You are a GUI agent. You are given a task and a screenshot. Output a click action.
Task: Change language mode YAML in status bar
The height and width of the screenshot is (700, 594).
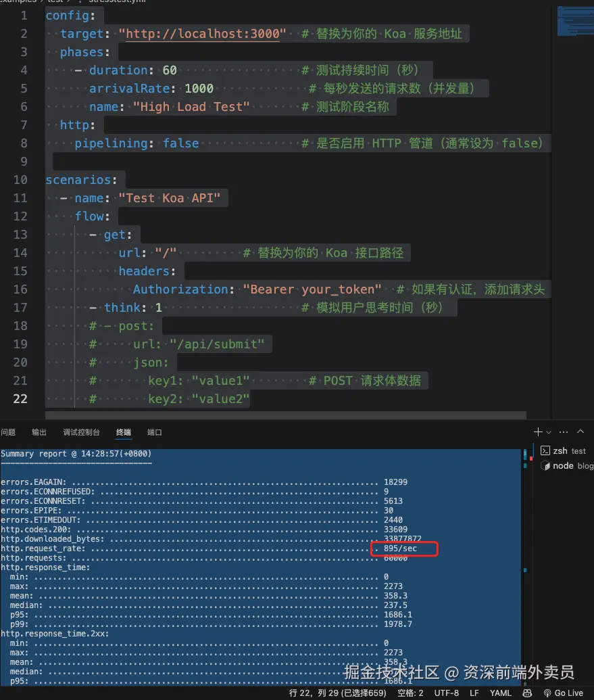pyautogui.click(x=500, y=693)
